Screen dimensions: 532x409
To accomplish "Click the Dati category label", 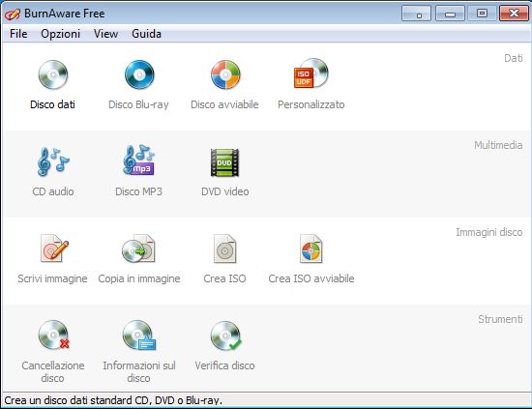I will tap(514, 58).
